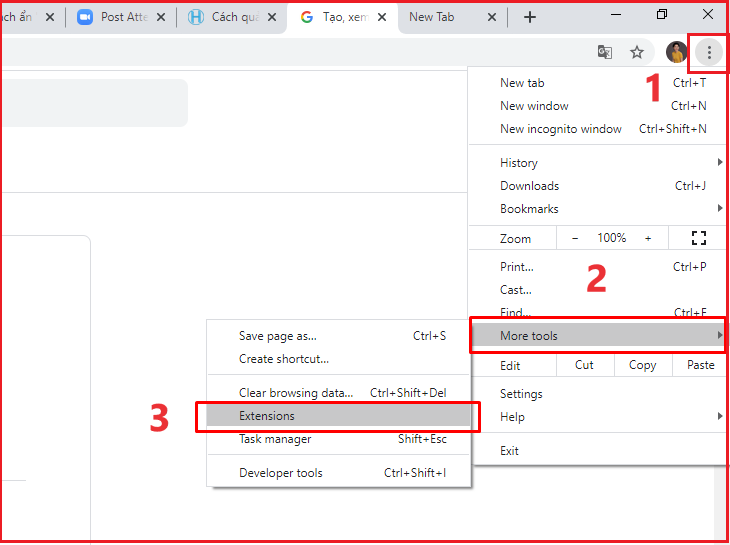Click the Paste button in Edit row

(700, 365)
